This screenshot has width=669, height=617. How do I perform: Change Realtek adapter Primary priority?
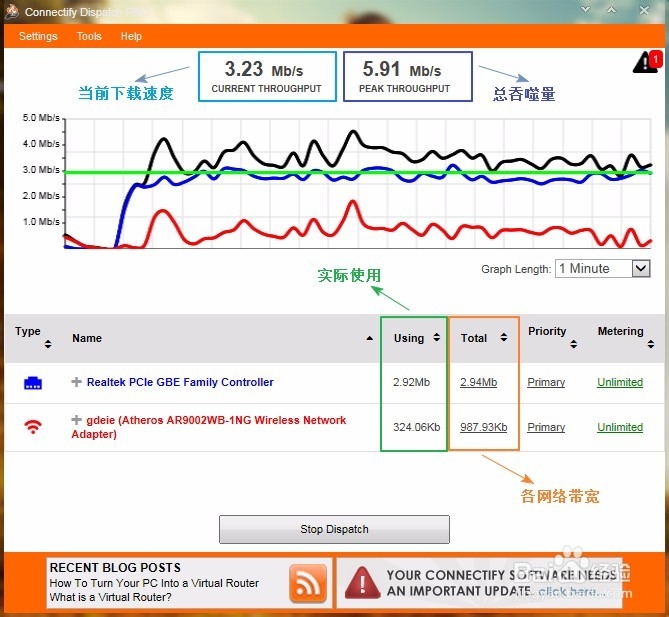click(546, 382)
